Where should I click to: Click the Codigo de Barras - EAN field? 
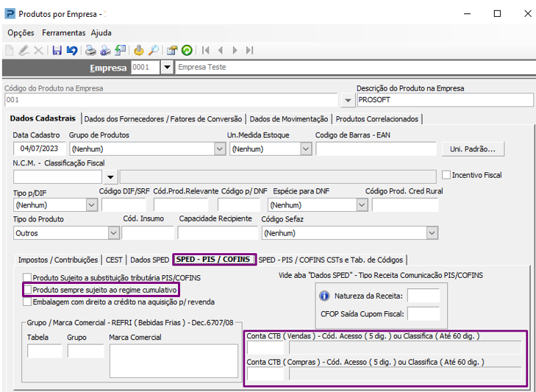[x=376, y=149]
